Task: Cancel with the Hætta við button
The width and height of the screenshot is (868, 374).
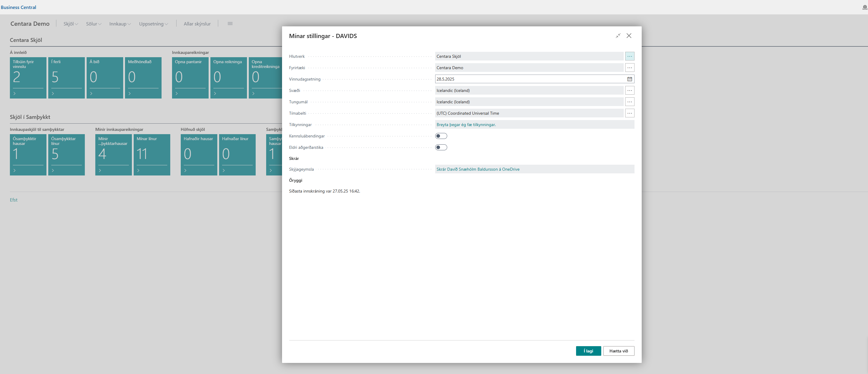Action: [619, 351]
